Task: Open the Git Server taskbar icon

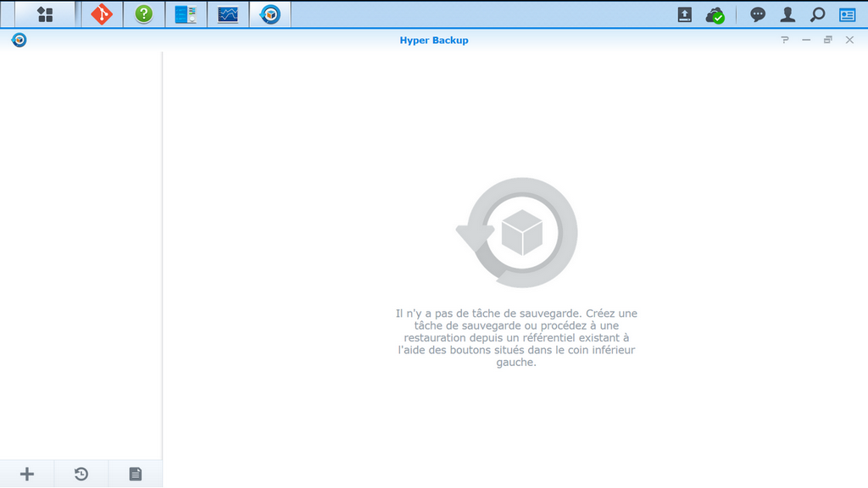Action: click(102, 14)
